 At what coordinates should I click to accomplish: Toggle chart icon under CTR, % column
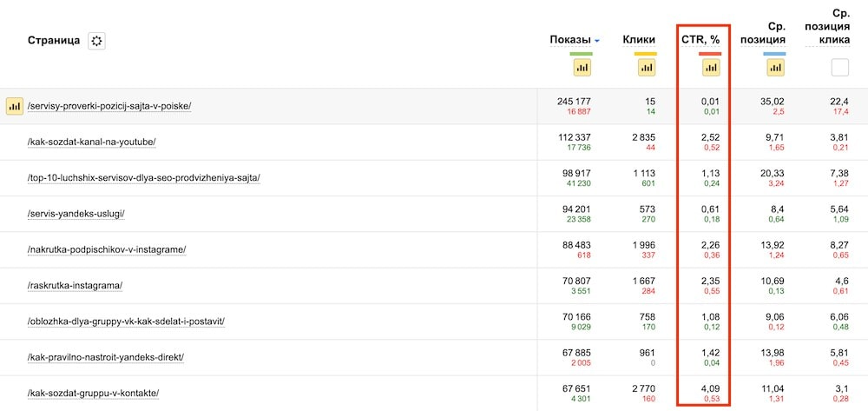pos(710,67)
